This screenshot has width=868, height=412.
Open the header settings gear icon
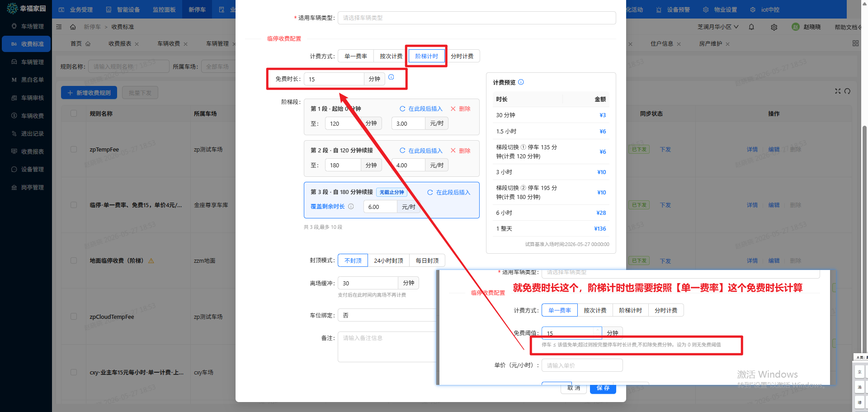774,27
